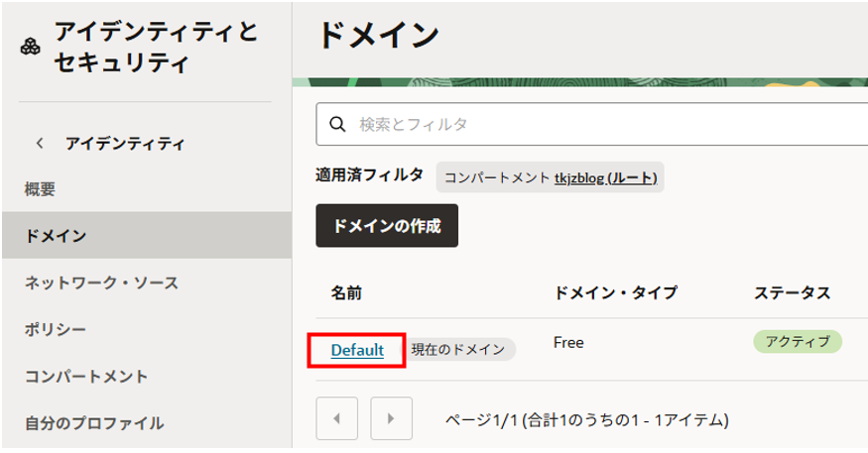Click the Identity and Security cluster icon
This screenshot has width=868, height=453.
(x=30, y=49)
